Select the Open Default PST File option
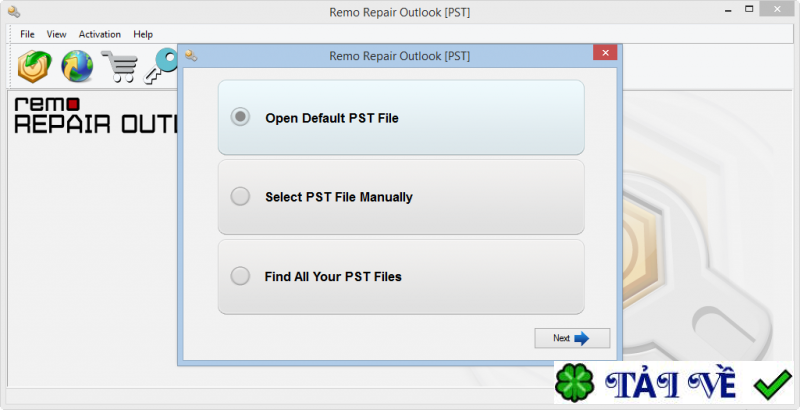800x410 pixels. coord(240,118)
